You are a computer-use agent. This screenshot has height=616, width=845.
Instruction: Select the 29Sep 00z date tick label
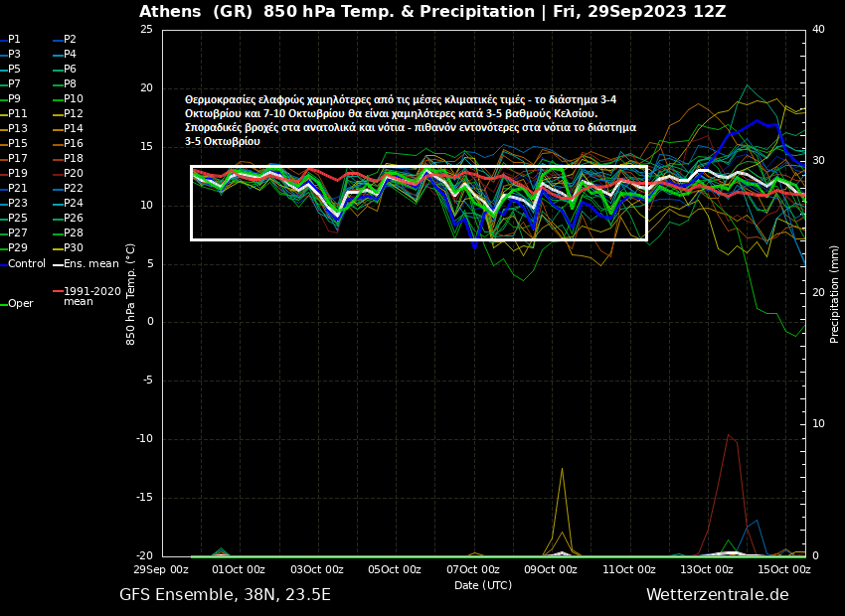coord(162,569)
